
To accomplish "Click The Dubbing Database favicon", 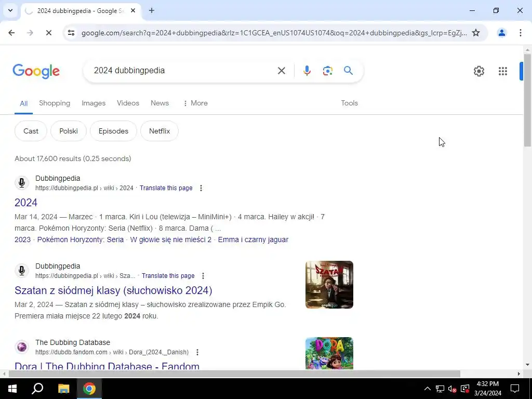I will 22,347.
